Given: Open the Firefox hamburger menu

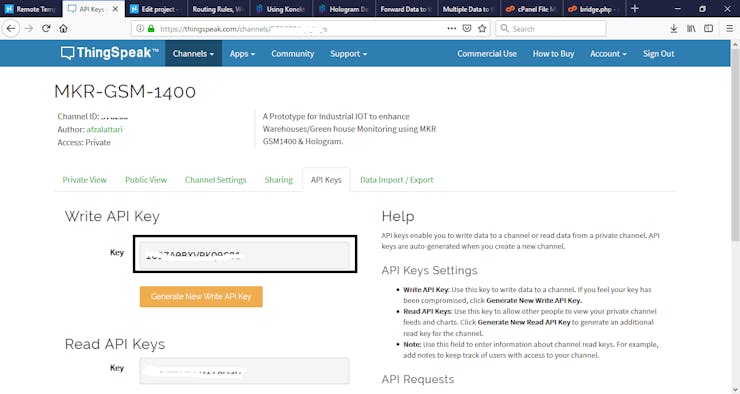Looking at the screenshot, I should (729, 29).
